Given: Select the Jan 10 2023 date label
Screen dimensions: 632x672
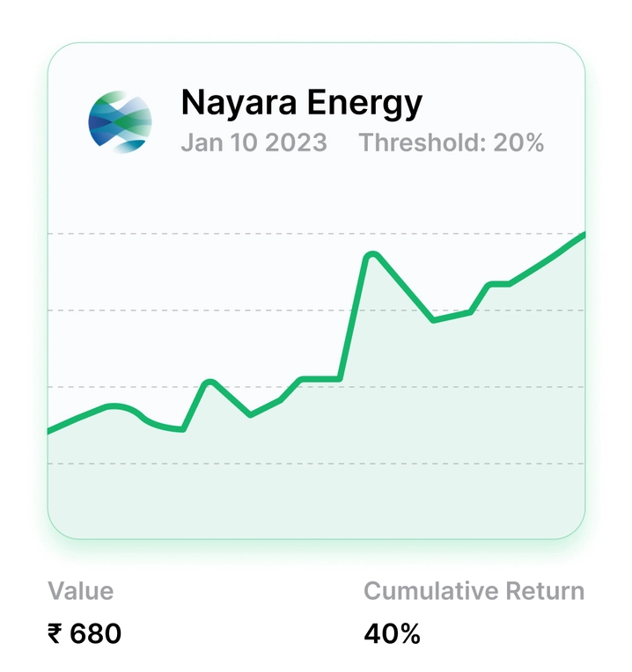Looking at the screenshot, I should 254,142.
